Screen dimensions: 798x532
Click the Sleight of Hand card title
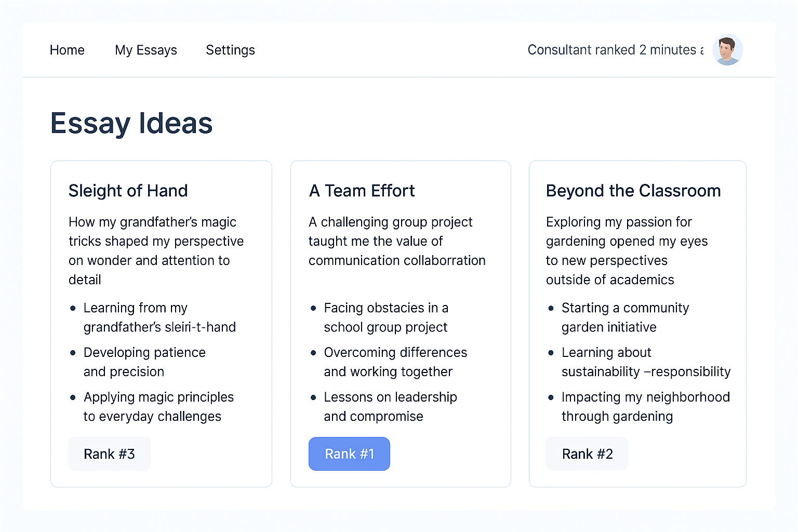(128, 191)
